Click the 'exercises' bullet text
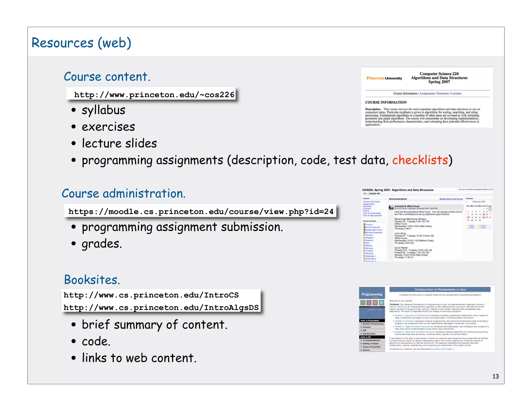The image size is (532, 411). [108, 127]
